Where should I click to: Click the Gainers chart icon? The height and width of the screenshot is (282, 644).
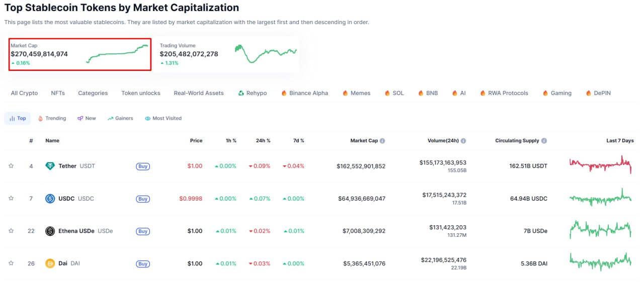click(x=110, y=119)
